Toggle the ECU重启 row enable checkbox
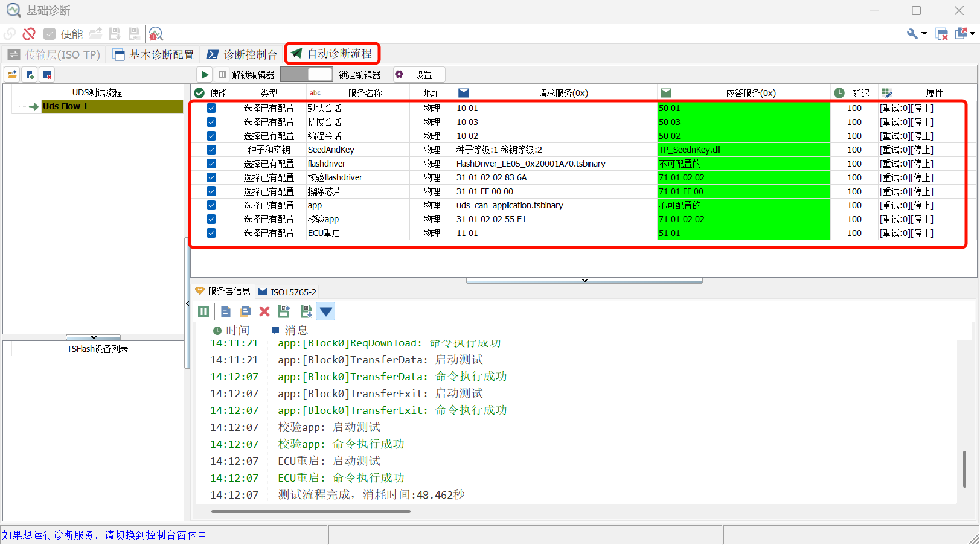 pos(211,233)
